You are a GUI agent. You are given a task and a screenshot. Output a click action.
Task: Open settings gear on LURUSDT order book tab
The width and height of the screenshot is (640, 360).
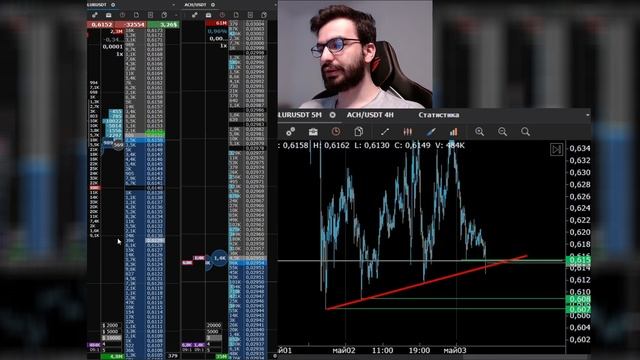[x=113, y=4]
